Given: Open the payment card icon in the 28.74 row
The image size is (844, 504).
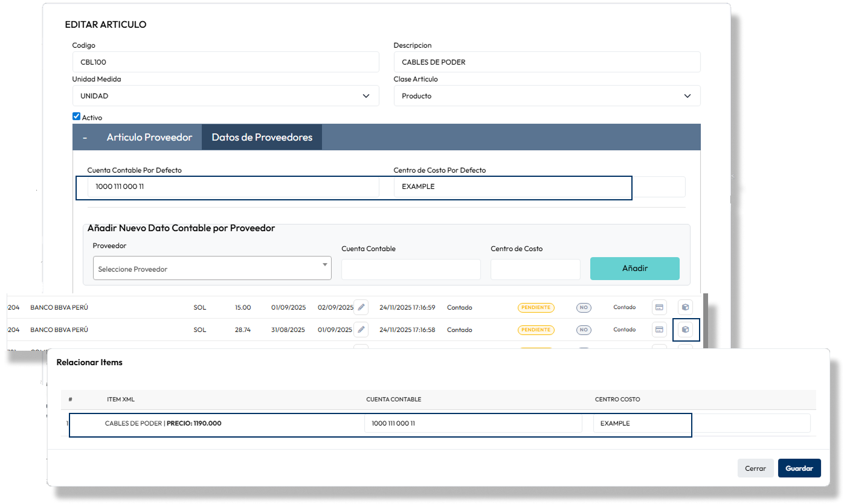Looking at the screenshot, I should pyautogui.click(x=659, y=330).
